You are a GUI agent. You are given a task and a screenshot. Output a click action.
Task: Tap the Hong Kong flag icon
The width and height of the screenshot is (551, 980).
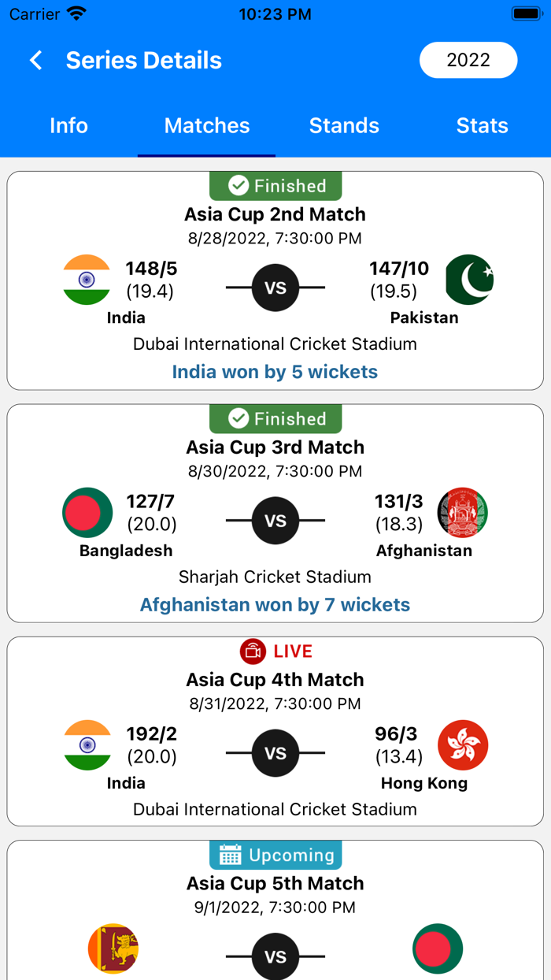(463, 744)
